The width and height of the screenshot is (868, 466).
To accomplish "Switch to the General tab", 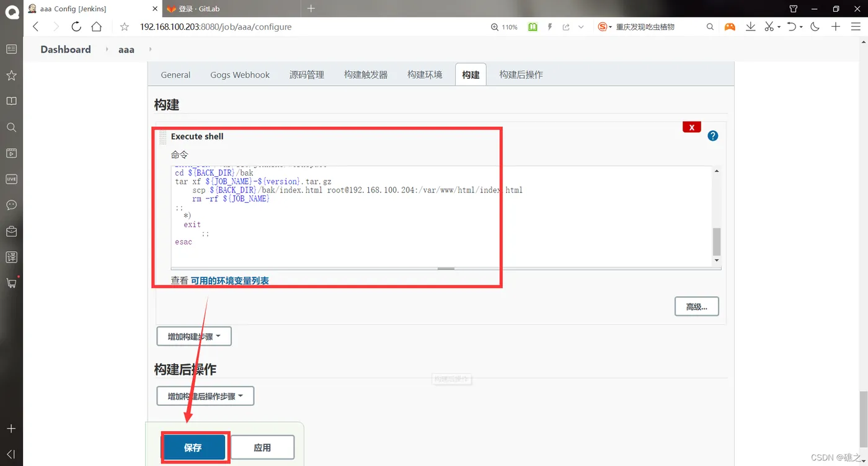I will 175,74.
